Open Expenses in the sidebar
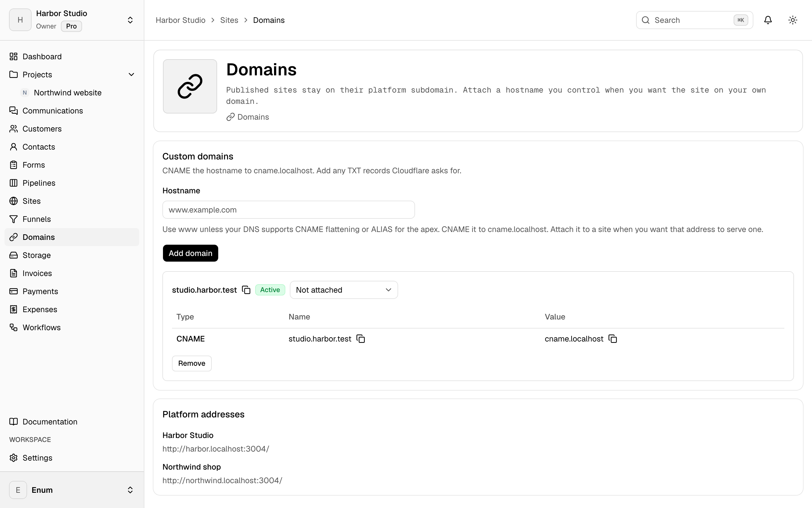 click(72, 309)
